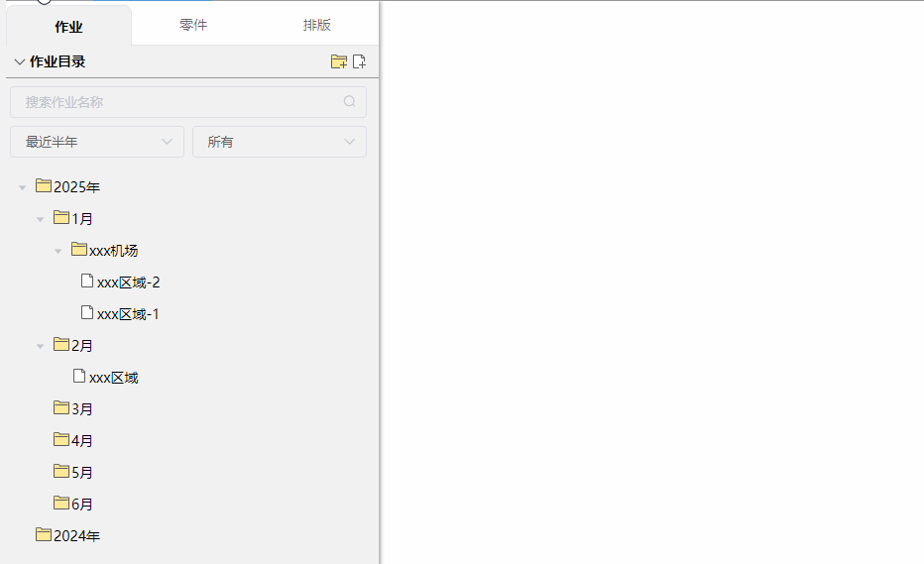924x564 pixels.
Task: Click the xxx机场 folder icon
Action: point(79,250)
